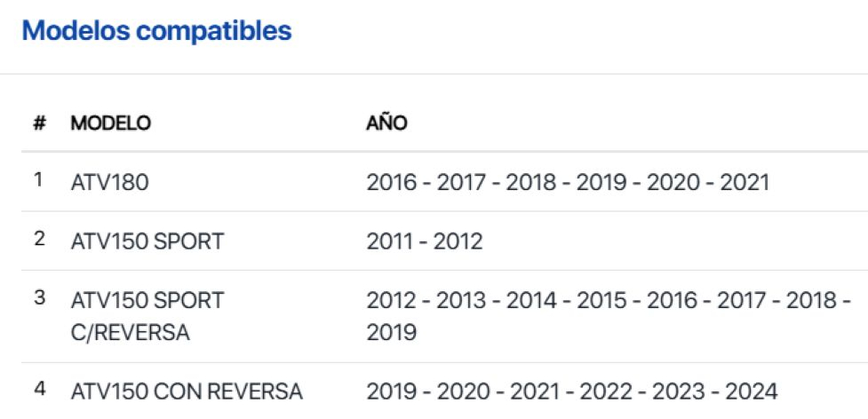Screen dimensions: 868x419
Task: Select the ATV180 model cell
Action: [x=110, y=183]
